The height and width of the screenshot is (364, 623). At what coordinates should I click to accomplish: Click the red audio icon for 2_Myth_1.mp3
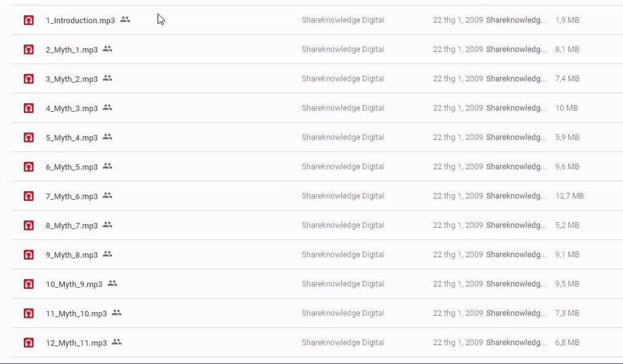tap(29, 49)
